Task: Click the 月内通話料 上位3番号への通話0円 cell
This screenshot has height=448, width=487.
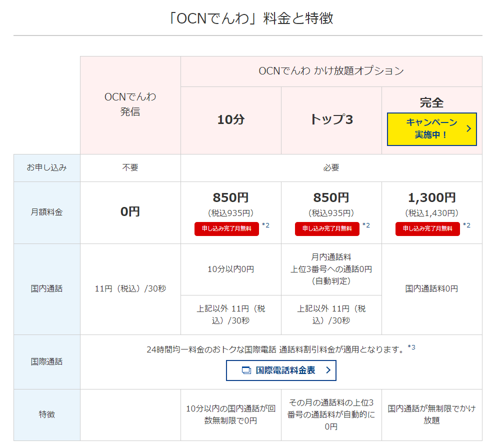Action: tap(331, 269)
